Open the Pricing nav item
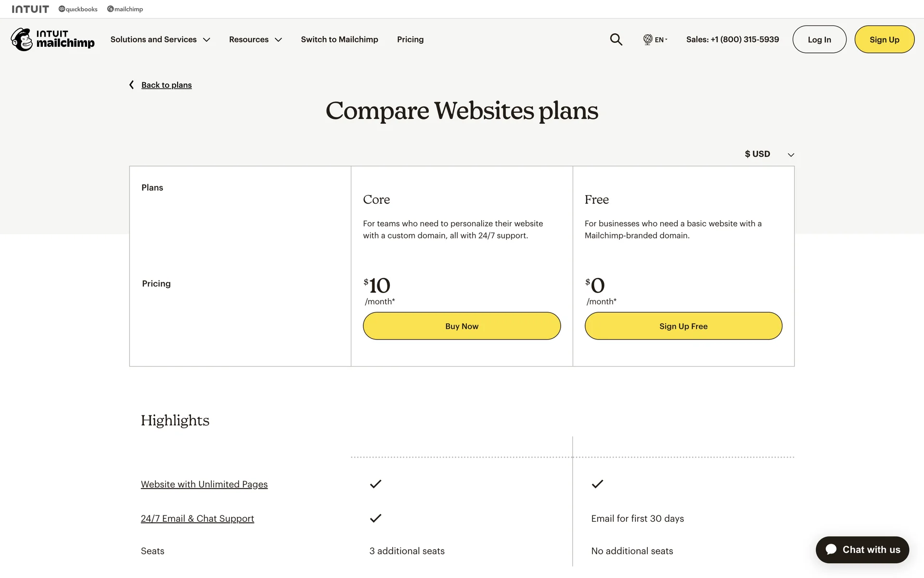This screenshot has width=924, height=578. 410,39
